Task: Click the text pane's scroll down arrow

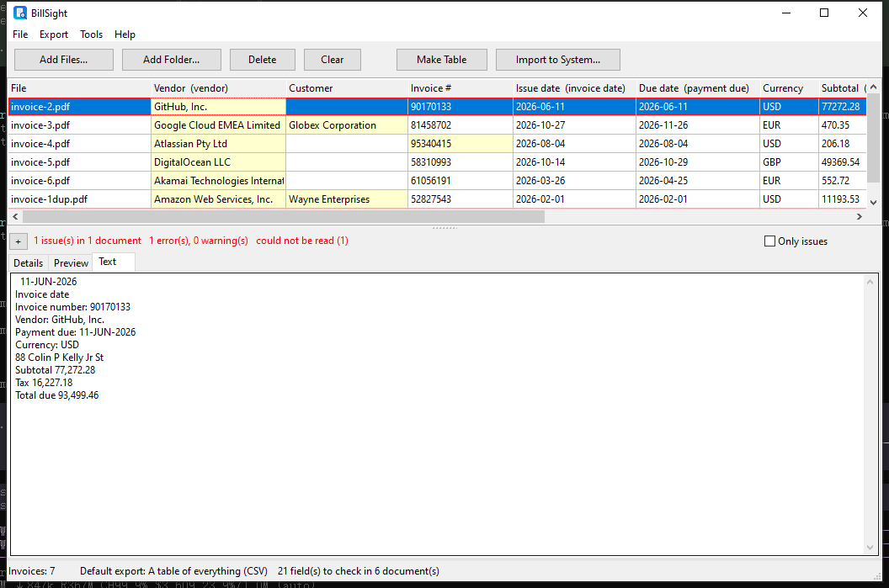Action: [870, 548]
